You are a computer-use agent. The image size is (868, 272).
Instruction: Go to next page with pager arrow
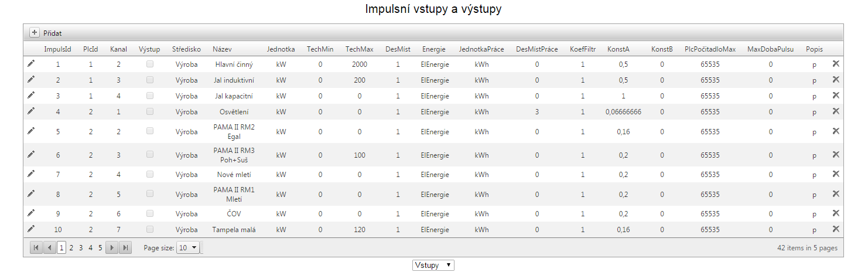[111, 248]
